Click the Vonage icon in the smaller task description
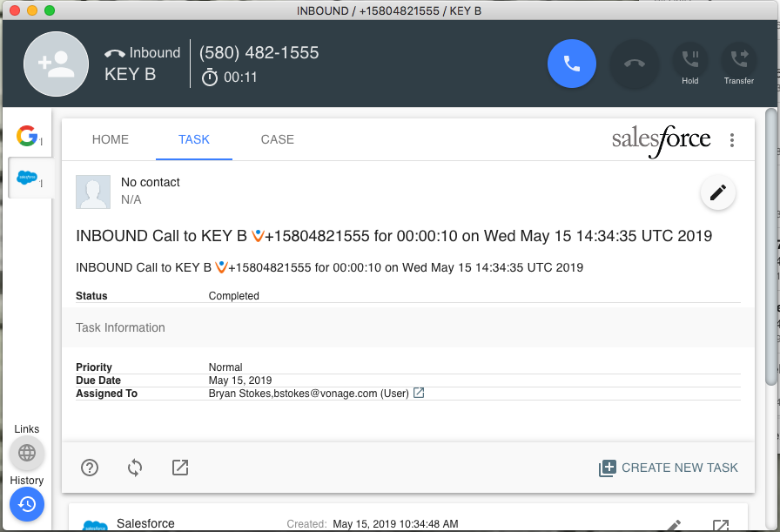780x532 pixels. click(x=220, y=267)
